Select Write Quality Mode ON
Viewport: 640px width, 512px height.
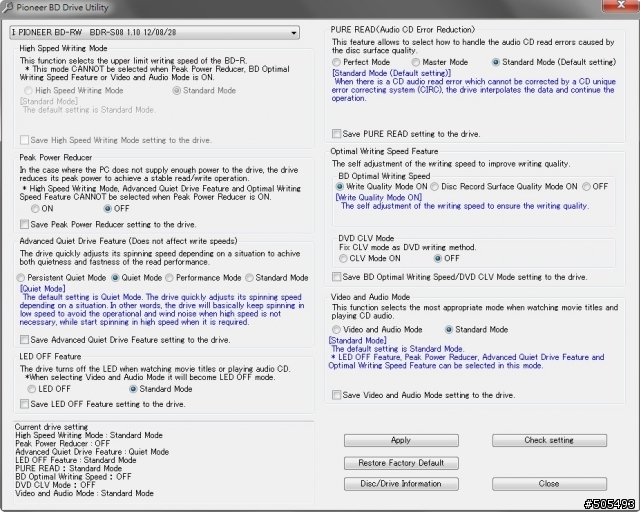point(340,187)
